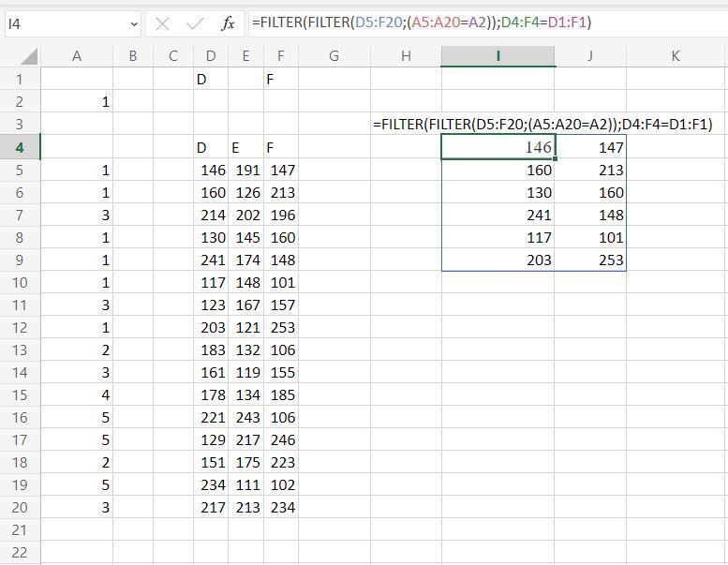Image resolution: width=728 pixels, height=565 pixels.
Task: Click cell A2 containing 1
Action: pyautogui.click(x=77, y=101)
